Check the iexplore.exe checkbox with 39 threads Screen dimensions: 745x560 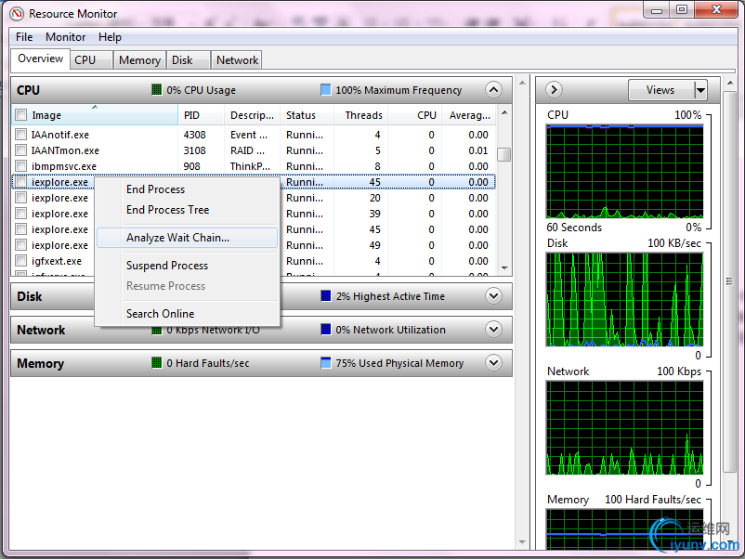(21, 214)
